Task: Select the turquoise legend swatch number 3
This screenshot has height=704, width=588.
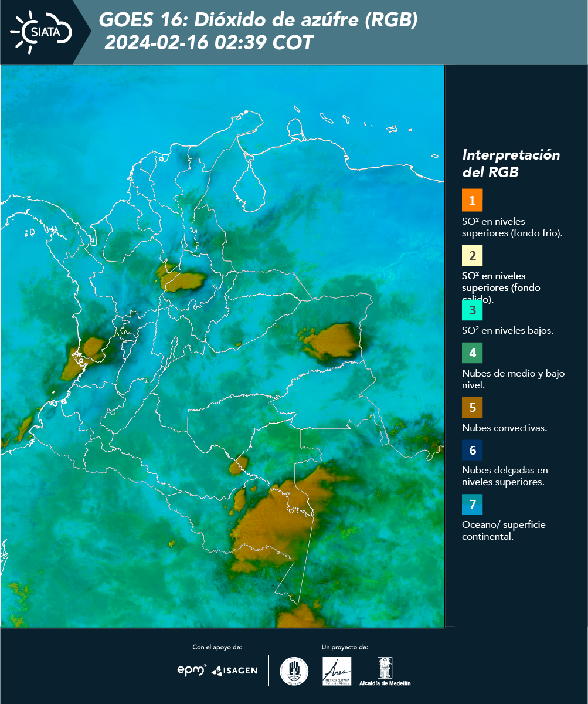Action: (472, 309)
